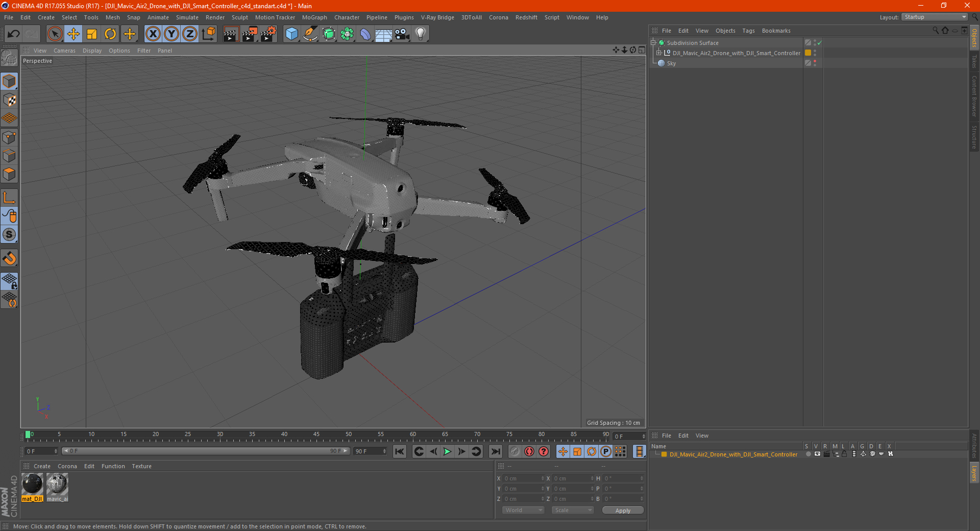Open material manager Texture menu
The width and height of the screenshot is (980, 531).
[141, 466]
